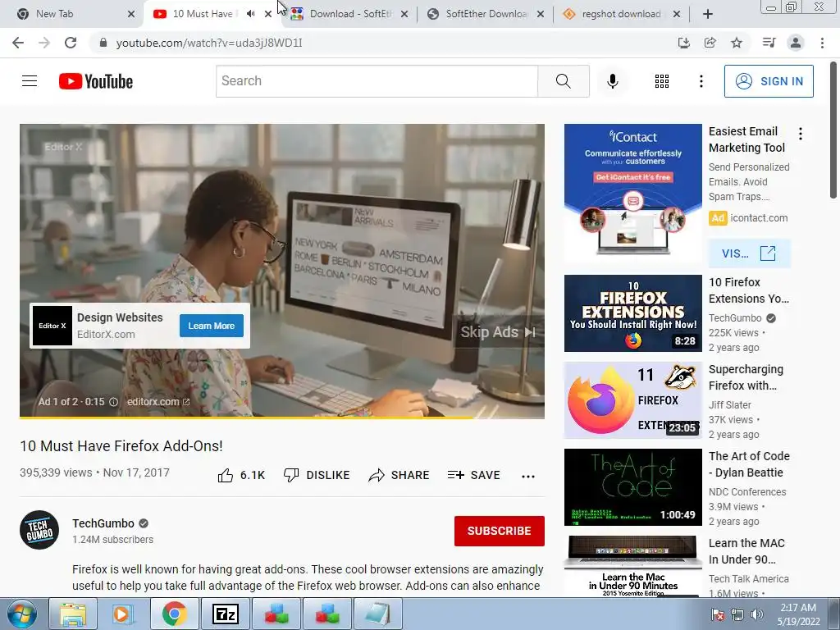Open the network tray icon

[737, 614]
